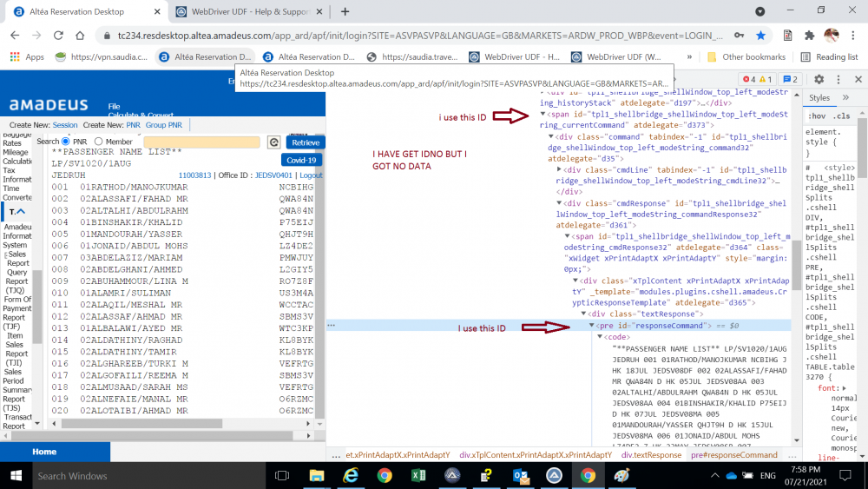Screen dimensions: 868x489
Task: Focus the PNR search input field
Action: click(201, 142)
